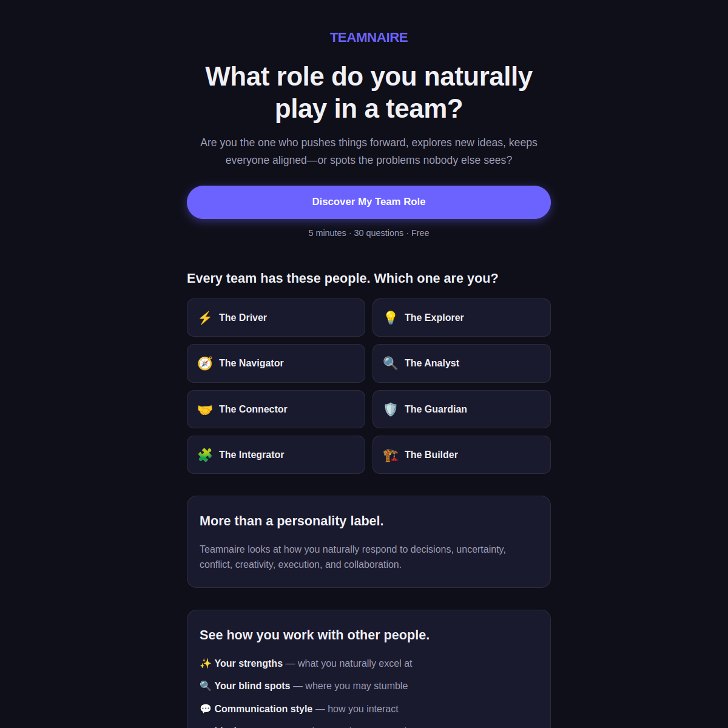Click the speech bubble icon beside Communication style
Image resolution: width=728 pixels, height=728 pixels.
206,709
